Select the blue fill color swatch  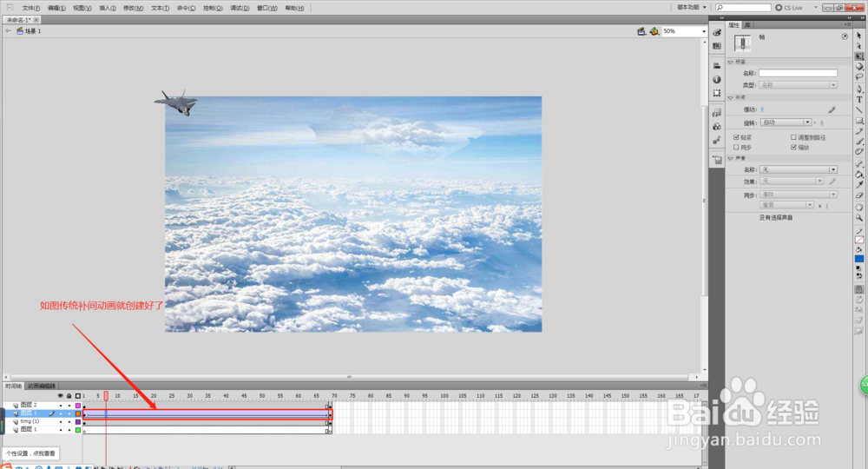859,259
